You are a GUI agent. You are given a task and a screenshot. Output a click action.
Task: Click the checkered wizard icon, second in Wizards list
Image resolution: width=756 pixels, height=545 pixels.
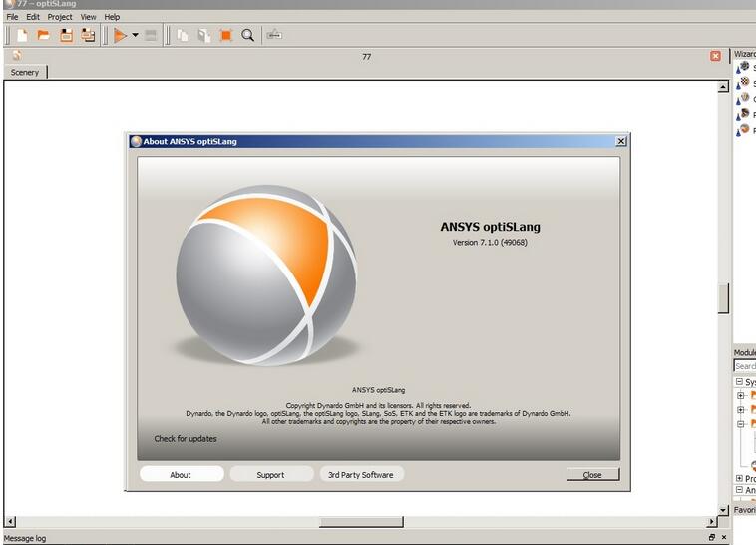point(743,83)
